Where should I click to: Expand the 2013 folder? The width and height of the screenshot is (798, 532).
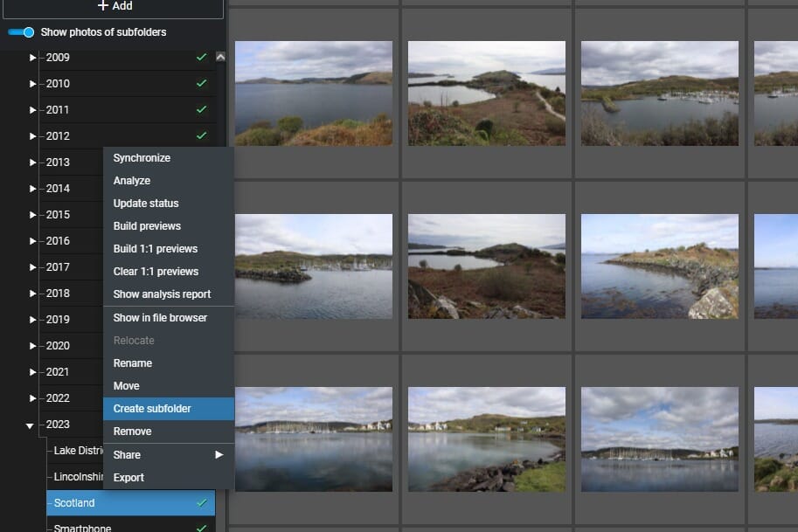point(32,162)
